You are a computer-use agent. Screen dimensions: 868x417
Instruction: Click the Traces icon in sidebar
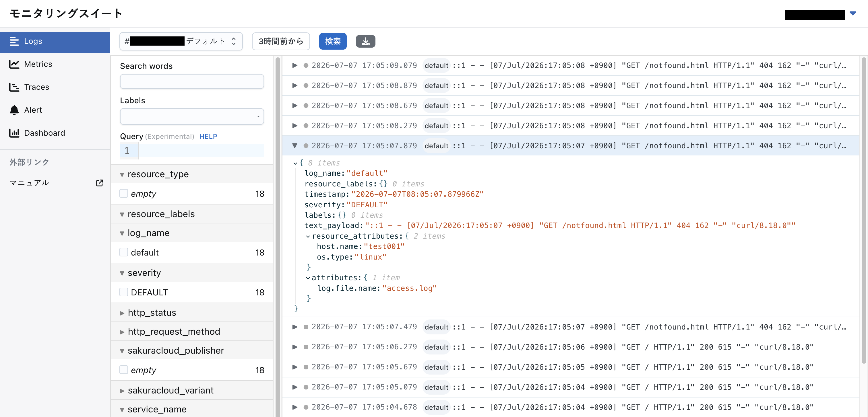(14, 87)
